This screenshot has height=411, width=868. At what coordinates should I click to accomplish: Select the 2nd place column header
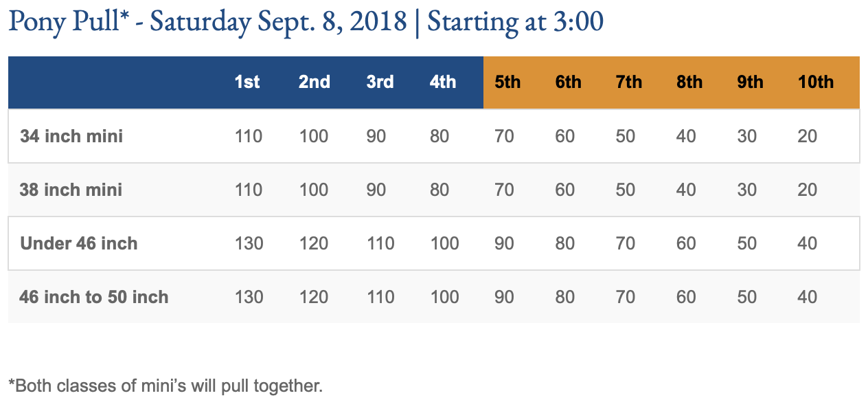[314, 82]
